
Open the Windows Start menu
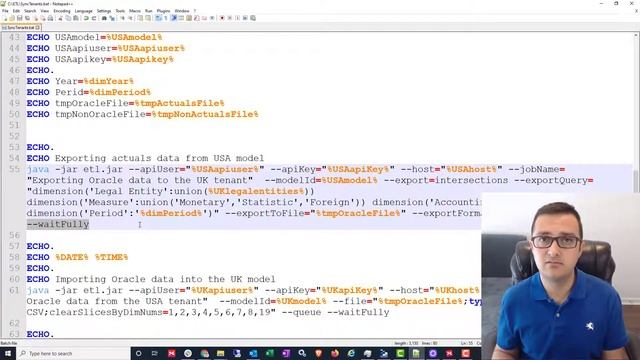[8, 353]
